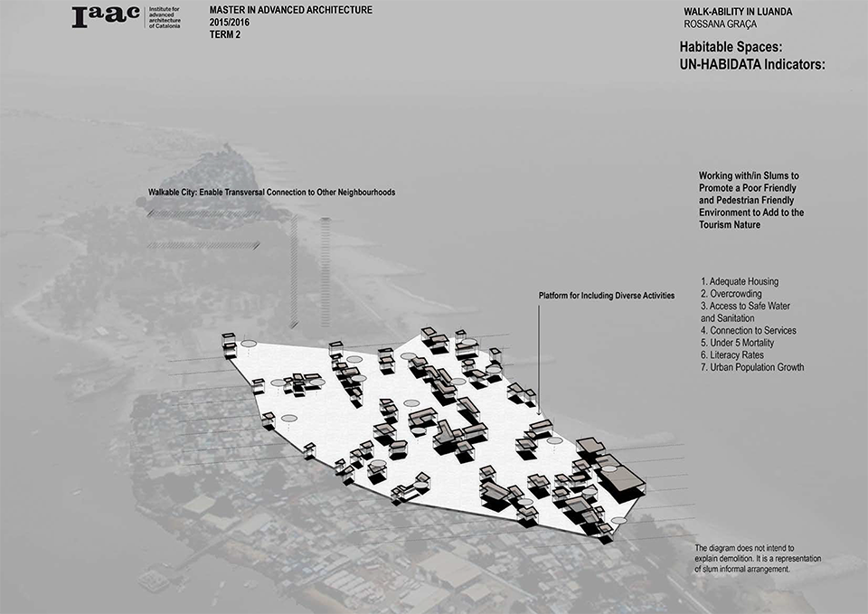868x614 pixels.
Task: Click the lower horizontal hatched arrow
Action: (203, 245)
